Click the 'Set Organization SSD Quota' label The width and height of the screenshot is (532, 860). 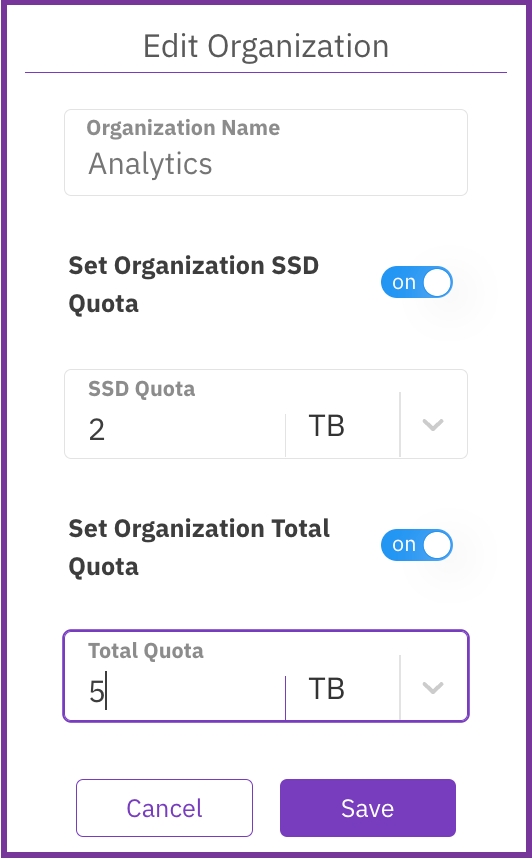(x=194, y=285)
